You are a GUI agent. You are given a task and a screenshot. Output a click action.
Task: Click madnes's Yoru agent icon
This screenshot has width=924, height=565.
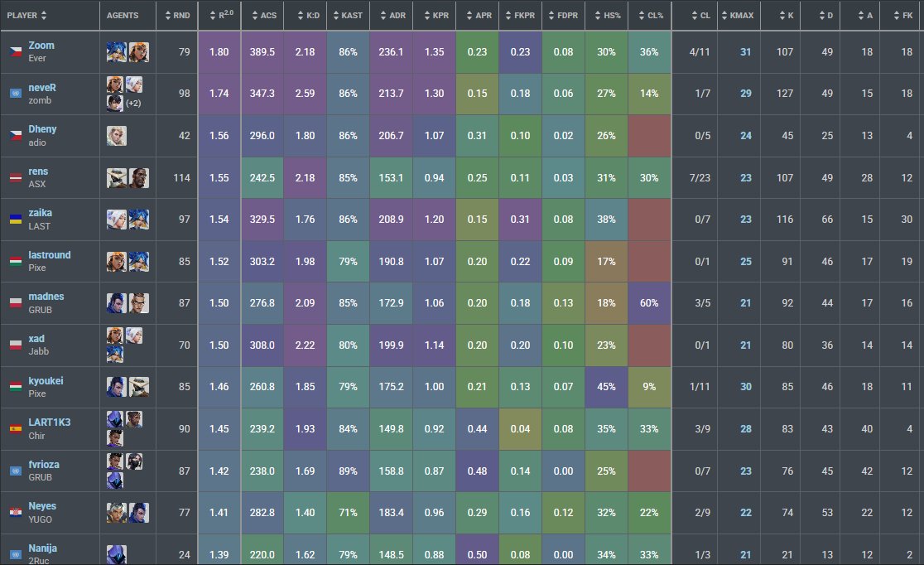(x=116, y=303)
